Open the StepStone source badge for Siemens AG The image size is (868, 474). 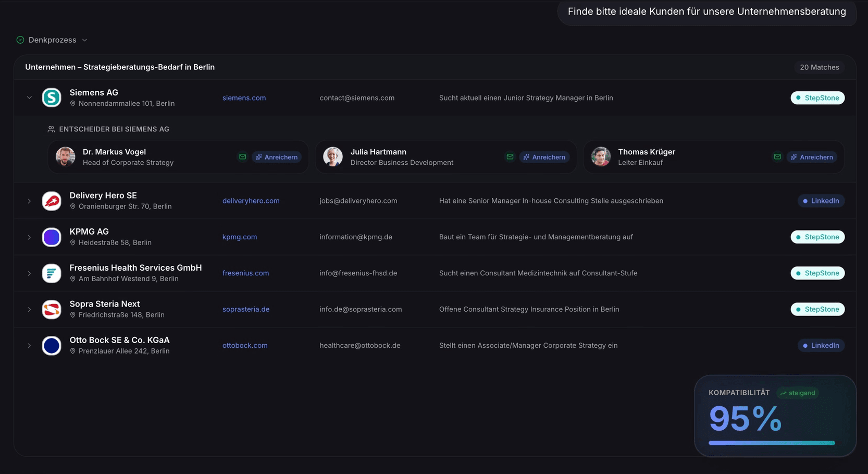tap(817, 98)
